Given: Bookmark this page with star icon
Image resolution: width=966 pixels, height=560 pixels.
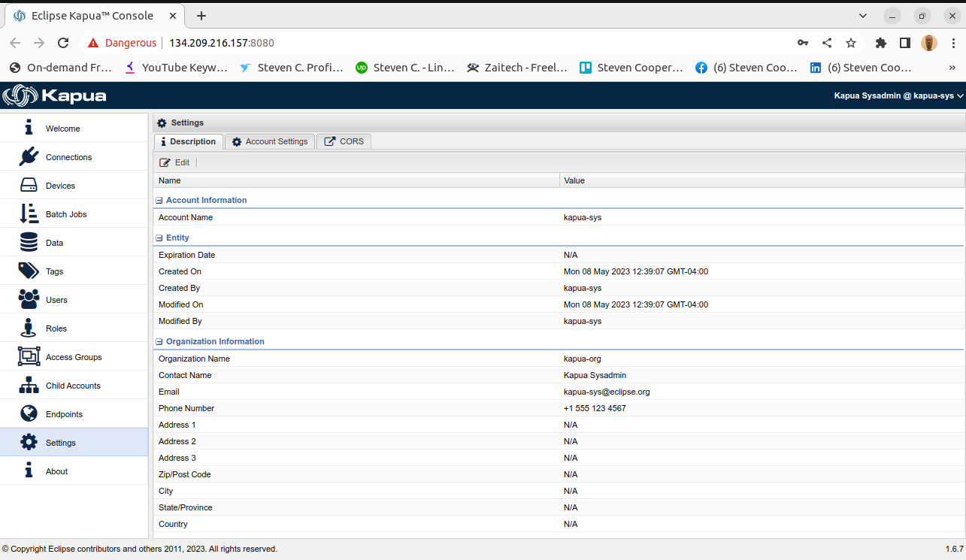Looking at the screenshot, I should click(851, 43).
